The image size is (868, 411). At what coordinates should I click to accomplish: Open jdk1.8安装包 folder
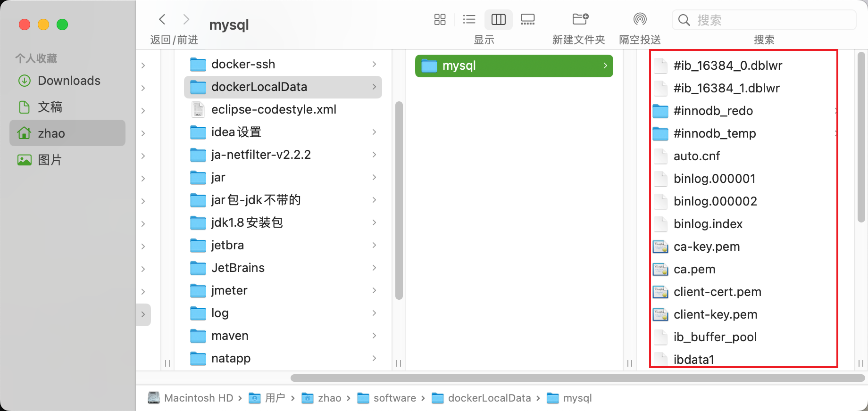coord(283,222)
